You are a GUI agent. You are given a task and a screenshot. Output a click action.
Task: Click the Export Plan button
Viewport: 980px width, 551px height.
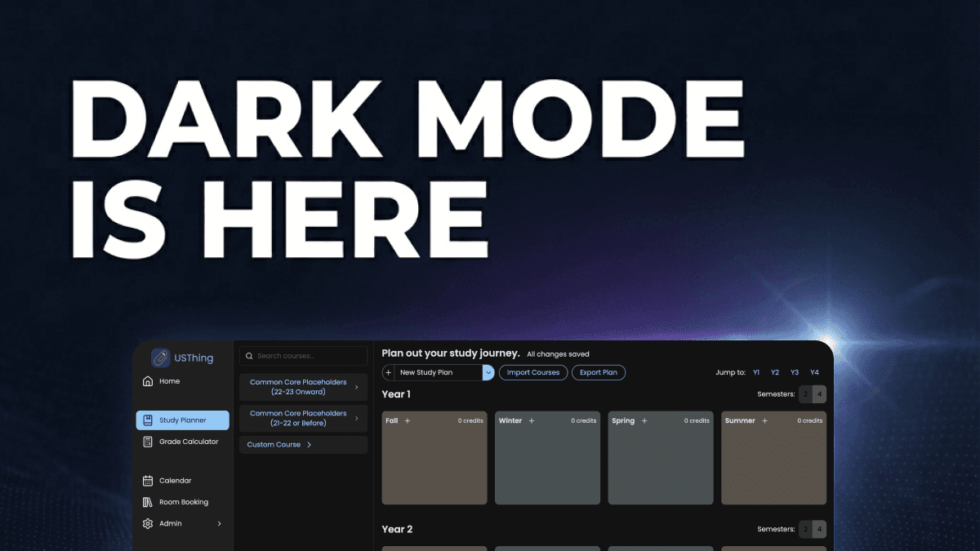599,372
